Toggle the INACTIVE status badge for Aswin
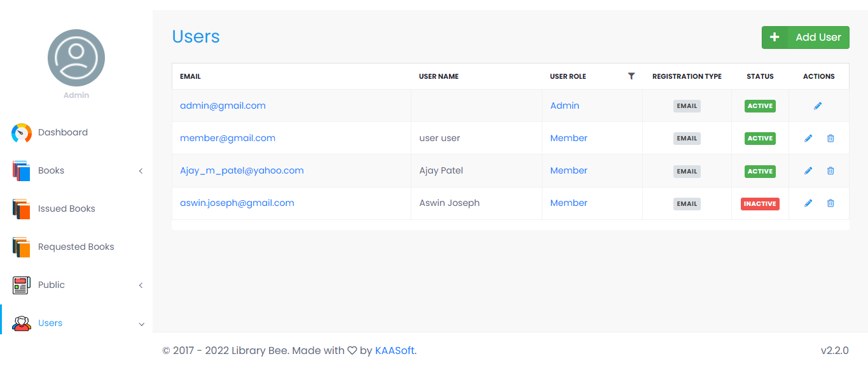 pos(760,204)
